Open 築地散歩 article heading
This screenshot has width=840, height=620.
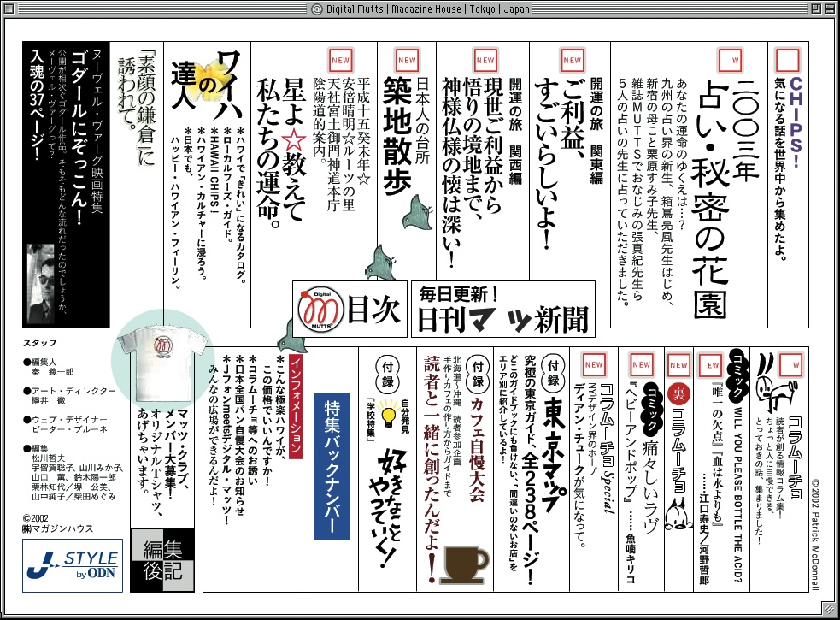click(x=397, y=136)
